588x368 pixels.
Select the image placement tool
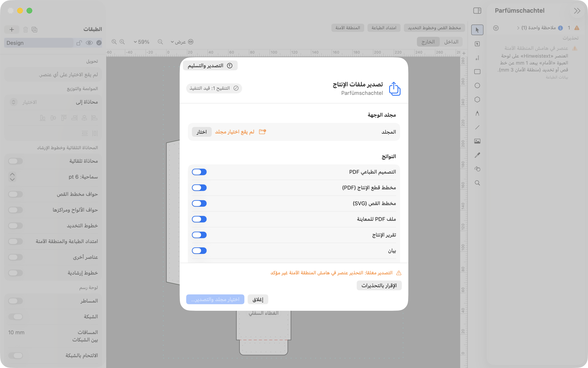click(477, 141)
